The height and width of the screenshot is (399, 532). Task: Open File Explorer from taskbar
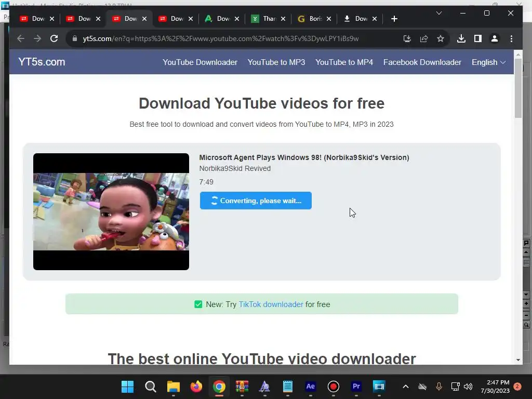(x=174, y=387)
